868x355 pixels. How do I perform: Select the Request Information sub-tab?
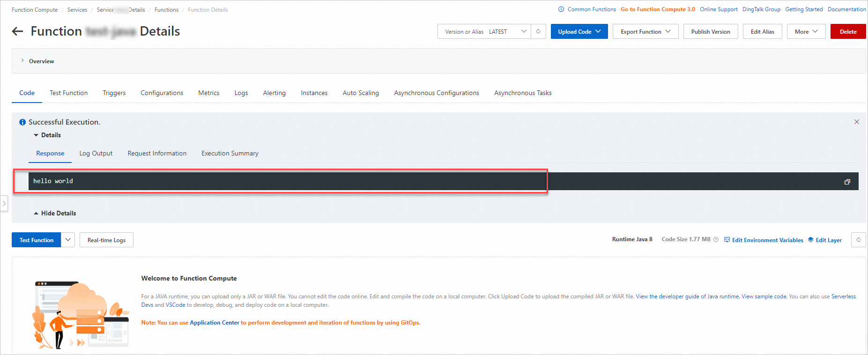coord(157,153)
